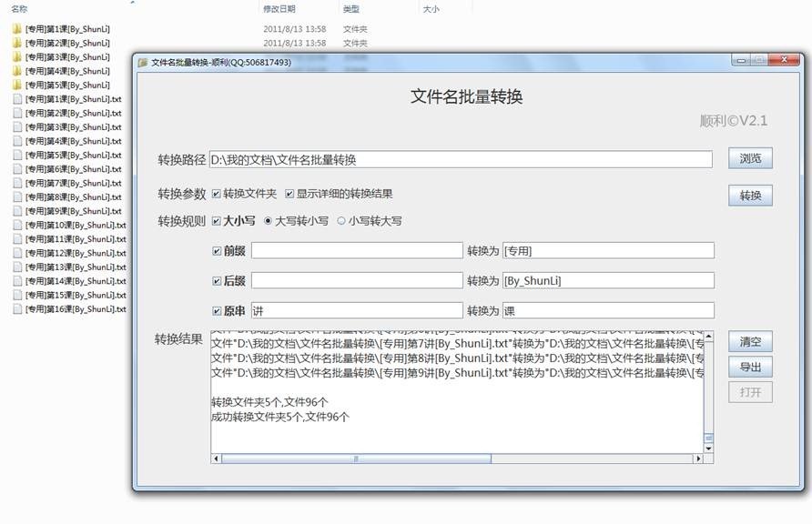Click file icon of [专用]第7课[By_ShunLi].txt
812x524 pixels.
(x=17, y=183)
